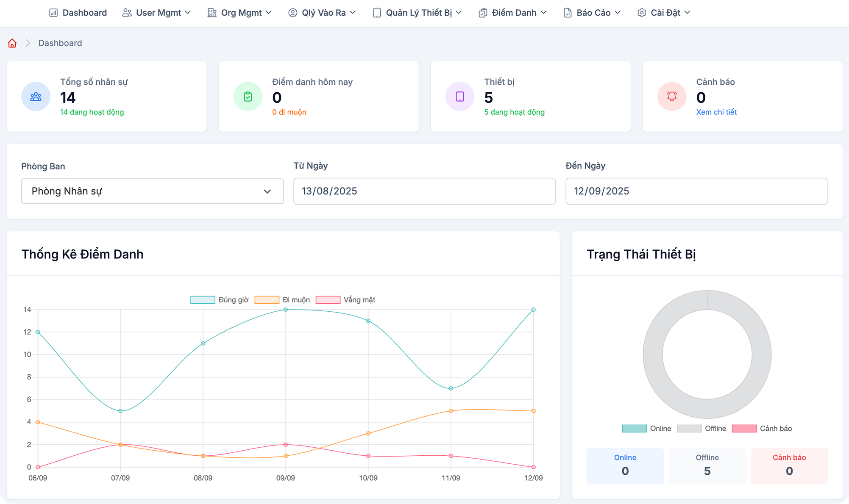Toggle the Đúng giờ legend in attendance chart
The height and width of the screenshot is (504, 849).
tap(216, 299)
